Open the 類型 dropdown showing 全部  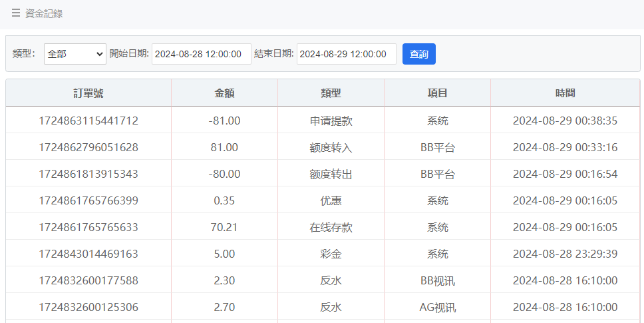point(75,54)
